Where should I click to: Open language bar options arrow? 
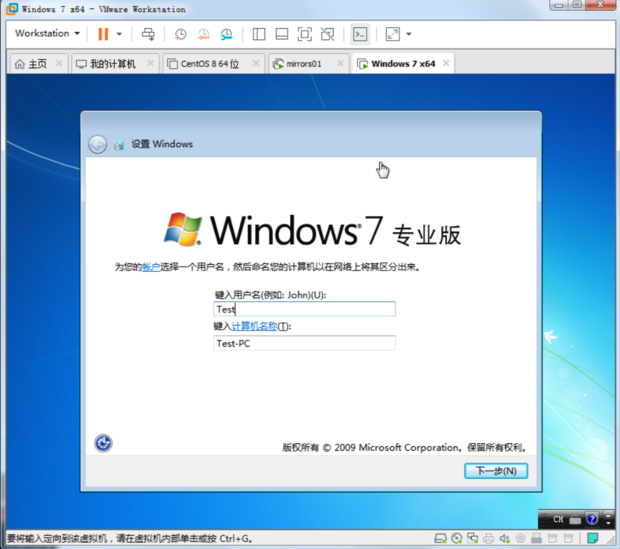click(x=608, y=524)
